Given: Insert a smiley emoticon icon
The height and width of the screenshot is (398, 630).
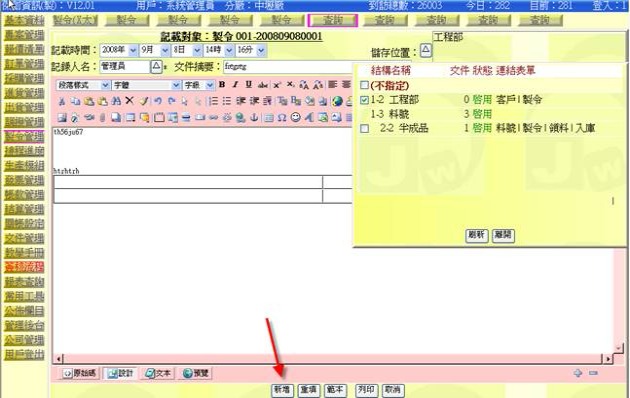Looking at the screenshot, I should coord(295,117).
